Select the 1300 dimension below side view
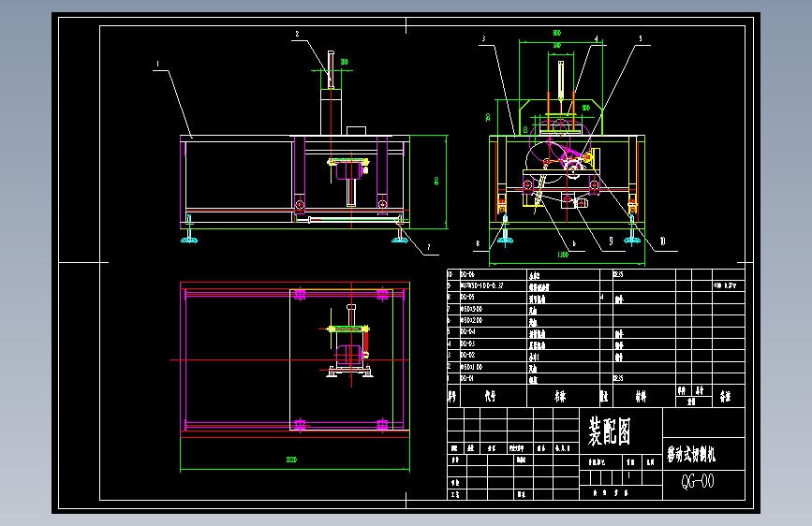Image resolution: width=812 pixels, height=526 pixels. point(563,255)
